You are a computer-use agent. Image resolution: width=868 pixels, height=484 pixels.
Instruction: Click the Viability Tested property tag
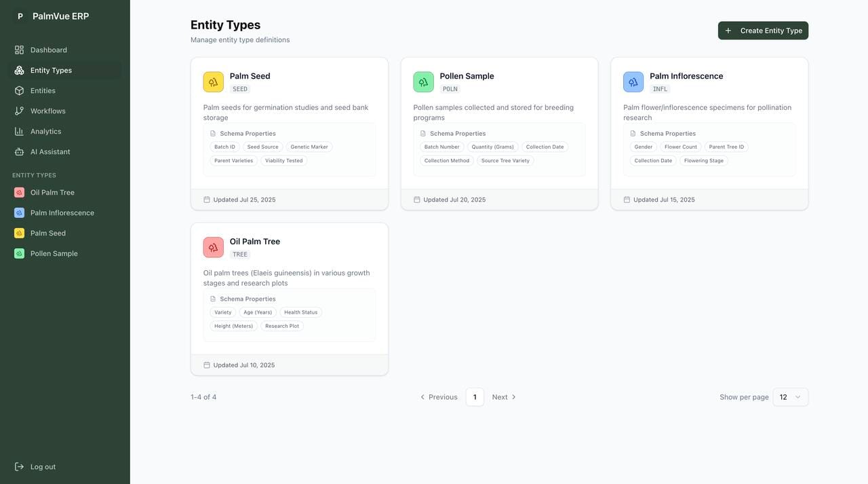coord(284,161)
